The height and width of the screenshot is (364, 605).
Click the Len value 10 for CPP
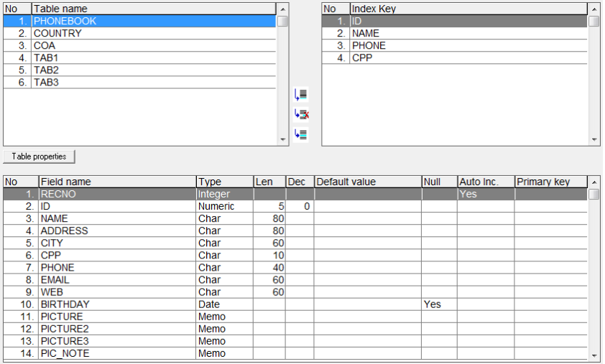point(269,256)
